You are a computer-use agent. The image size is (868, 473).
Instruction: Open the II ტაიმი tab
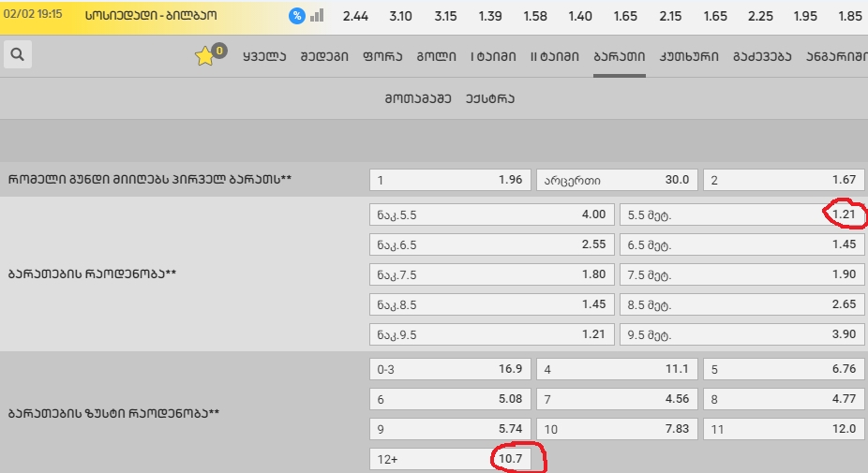555,56
